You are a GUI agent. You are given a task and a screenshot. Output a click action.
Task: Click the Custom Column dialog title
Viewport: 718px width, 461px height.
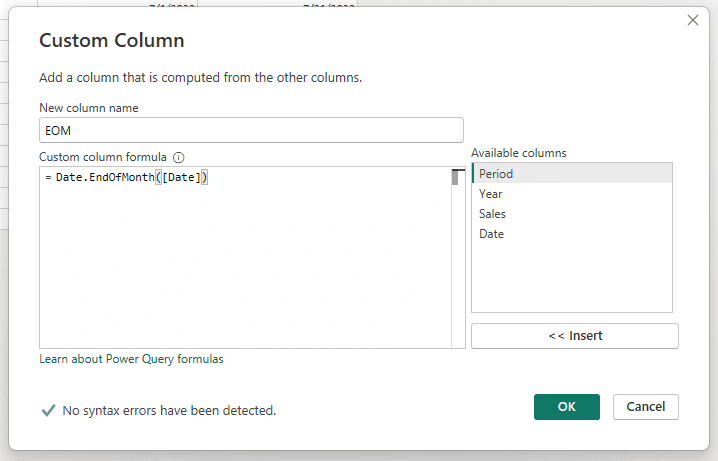coord(111,41)
